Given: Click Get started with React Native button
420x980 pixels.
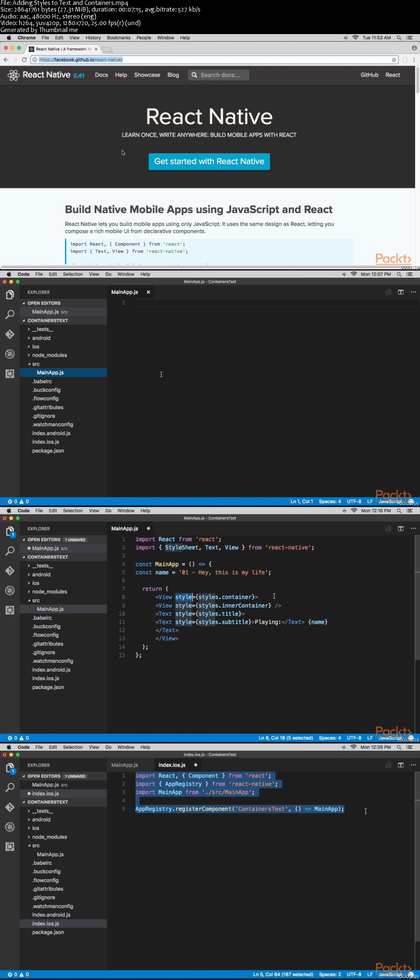Looking at the screenshot, I should pyautogui.click(x=209, y=161).
